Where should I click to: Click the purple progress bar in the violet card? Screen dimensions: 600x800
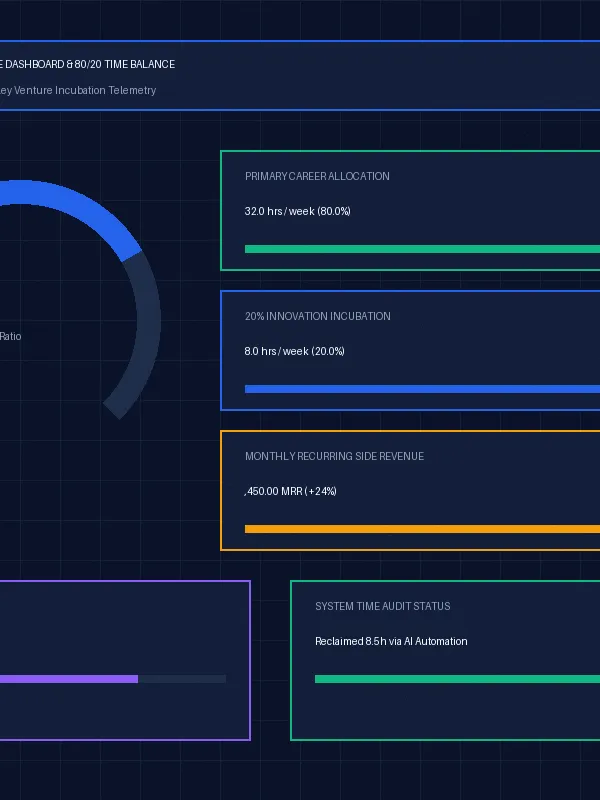69,679
